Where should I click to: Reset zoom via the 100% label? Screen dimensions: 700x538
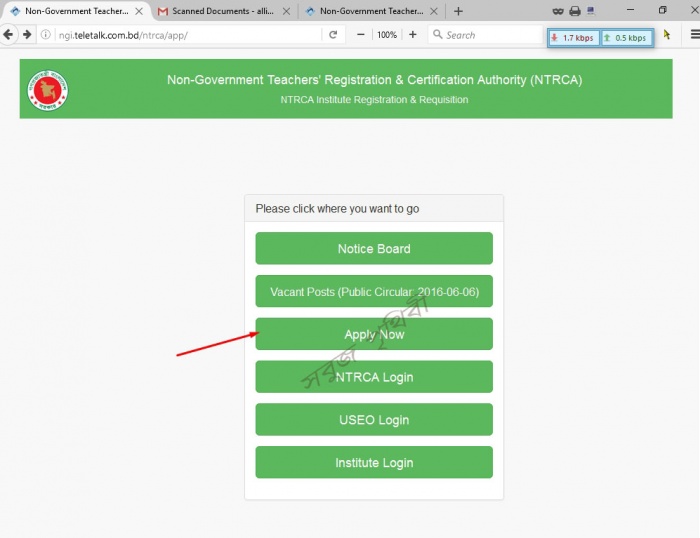(x=387, y=35)
